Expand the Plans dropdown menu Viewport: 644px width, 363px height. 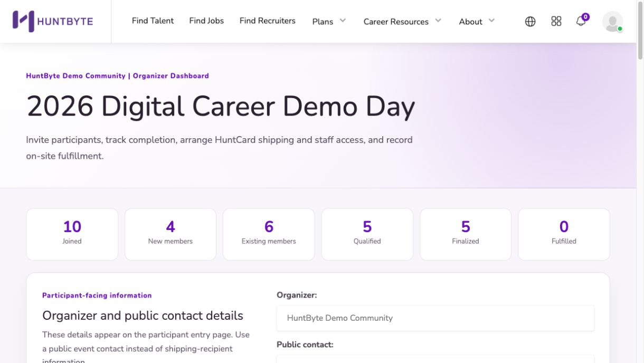[329, 21]
